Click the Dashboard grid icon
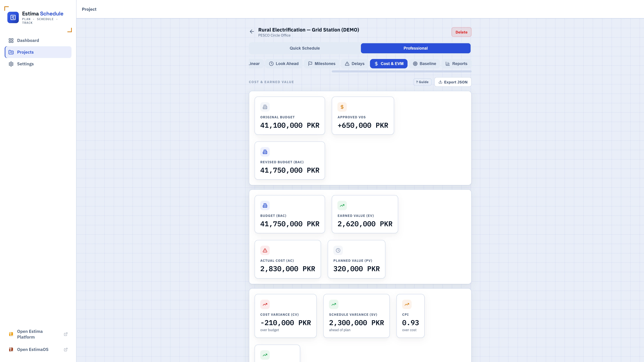This screenshot has width=644, height=362. pos(11,40)
